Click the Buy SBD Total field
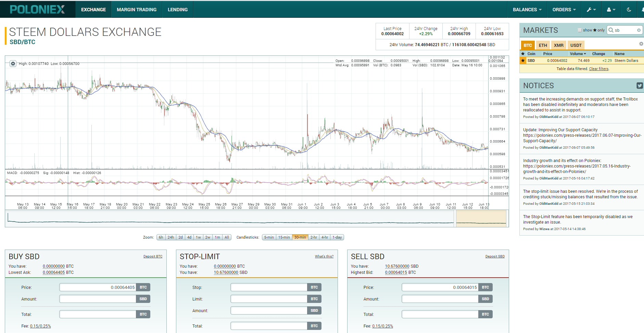 coord(98,314)
